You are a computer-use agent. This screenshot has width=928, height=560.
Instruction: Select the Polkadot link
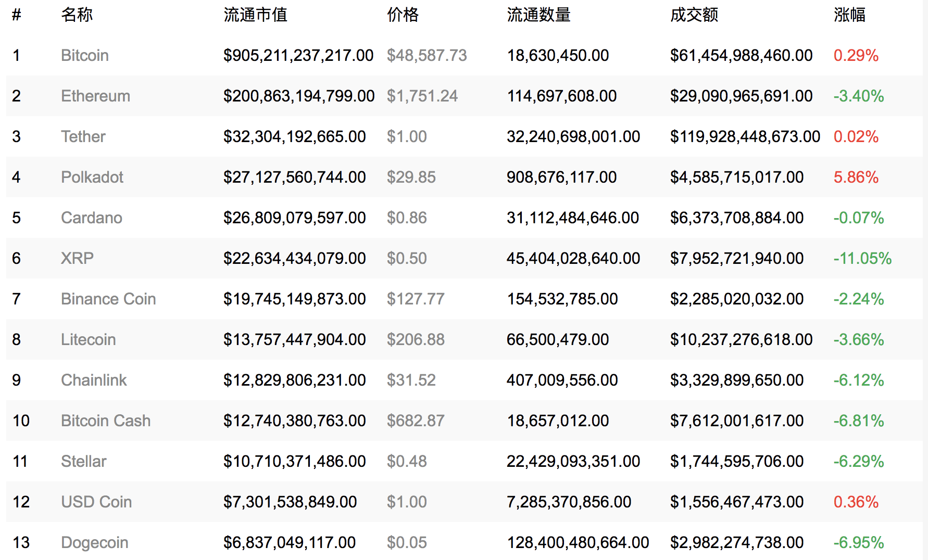click(92, 177)
